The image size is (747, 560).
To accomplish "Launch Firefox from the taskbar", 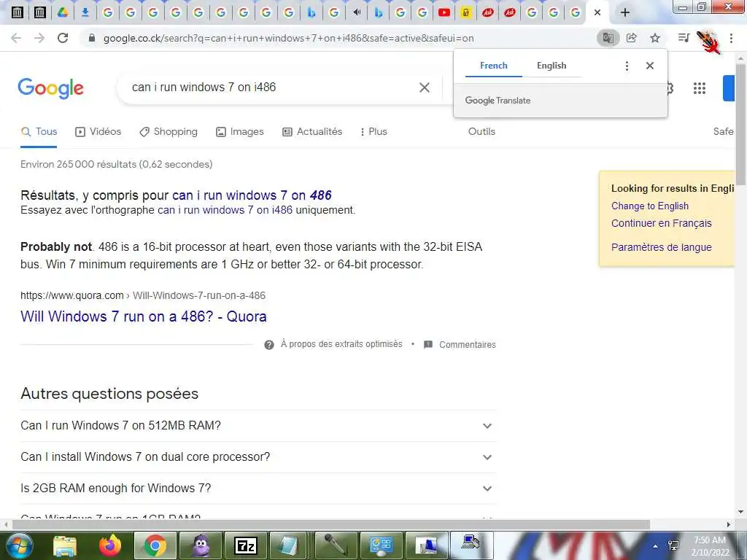I will click(x=110, y=545).
